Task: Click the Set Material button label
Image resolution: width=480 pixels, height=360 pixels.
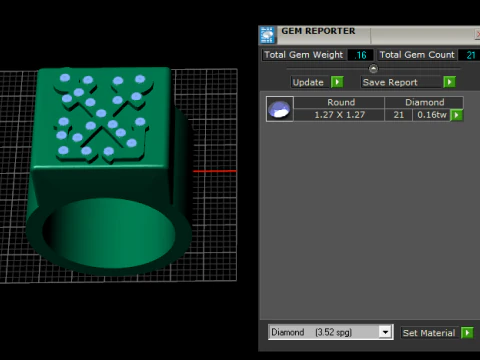Action: tap(429, 333)
